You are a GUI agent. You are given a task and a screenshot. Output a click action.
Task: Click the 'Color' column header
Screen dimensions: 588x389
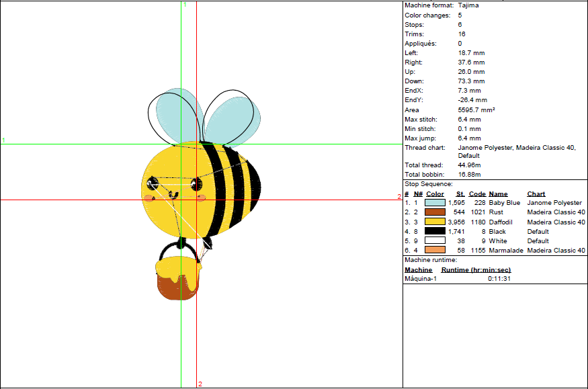tap(435, 193)
